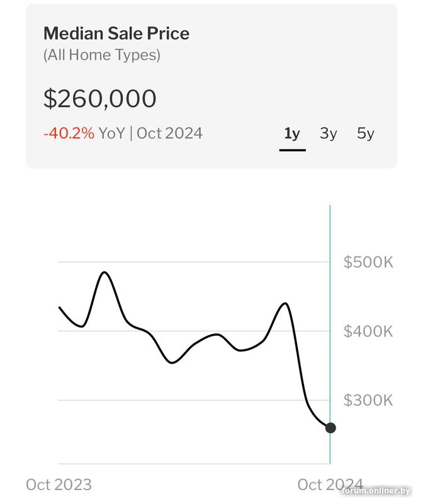Click the Median Sale Price heading
Image resolution: width=423 pixels, height=504 pixels.
116,33
